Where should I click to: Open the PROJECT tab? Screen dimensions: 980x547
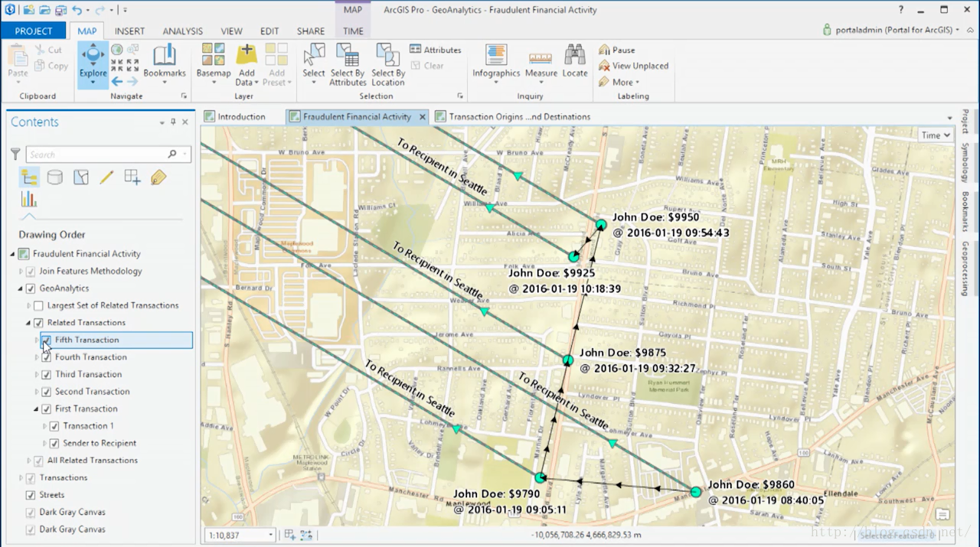[34, 31]
